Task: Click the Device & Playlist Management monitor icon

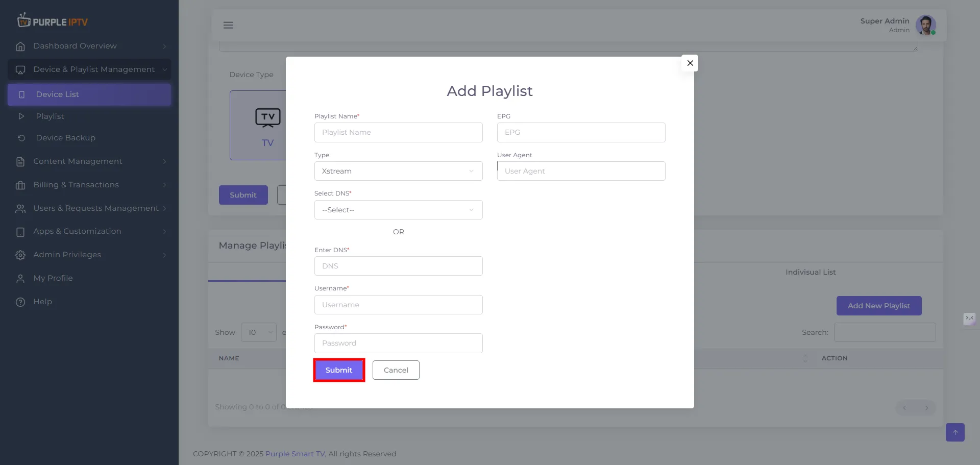Action: pos(20,70)
